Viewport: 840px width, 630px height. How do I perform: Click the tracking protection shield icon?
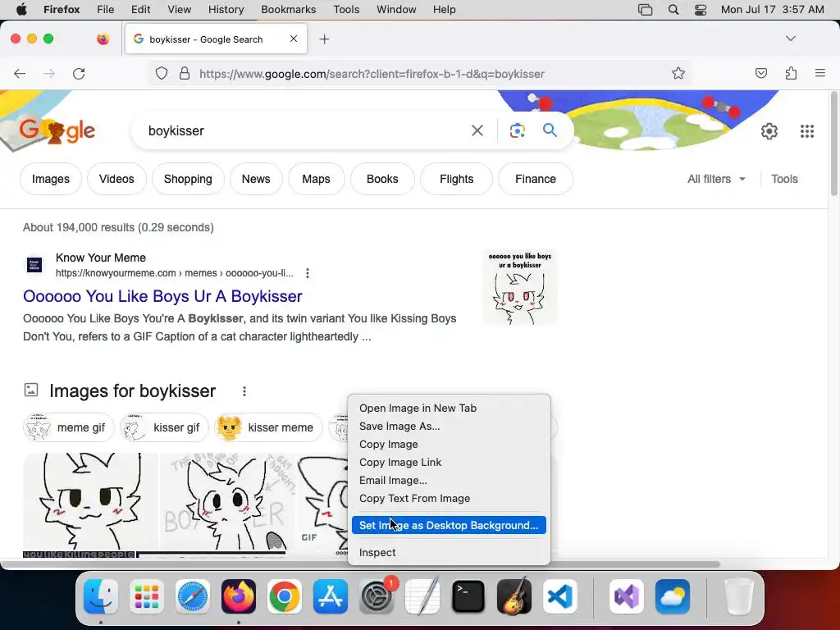pos(162,73)
